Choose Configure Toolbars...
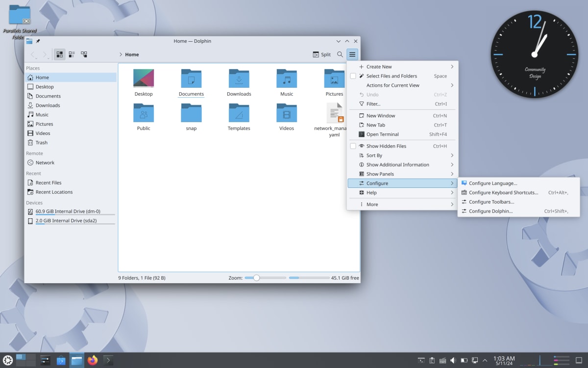This screenshot has width=588, height=368. 518,202
